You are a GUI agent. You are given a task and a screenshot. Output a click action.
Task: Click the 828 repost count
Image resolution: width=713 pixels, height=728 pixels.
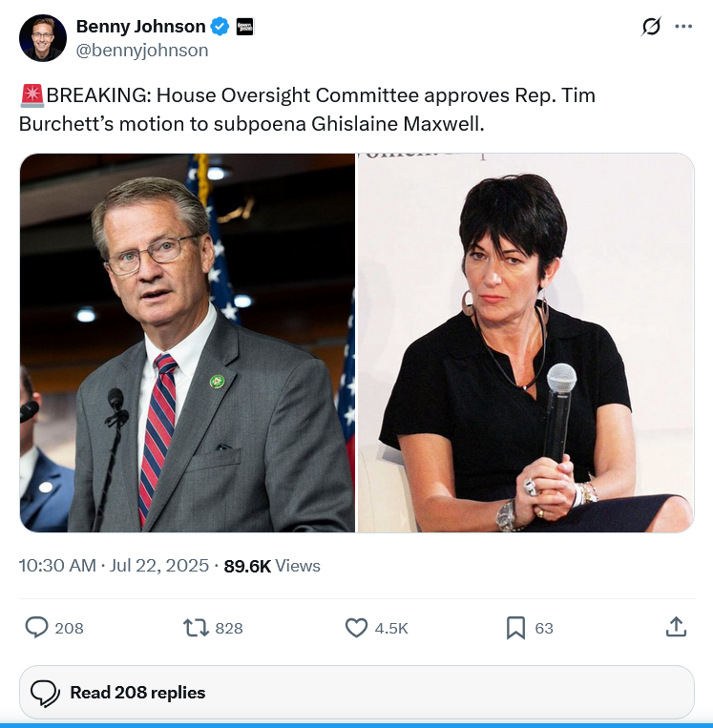(x=229, y=628)
